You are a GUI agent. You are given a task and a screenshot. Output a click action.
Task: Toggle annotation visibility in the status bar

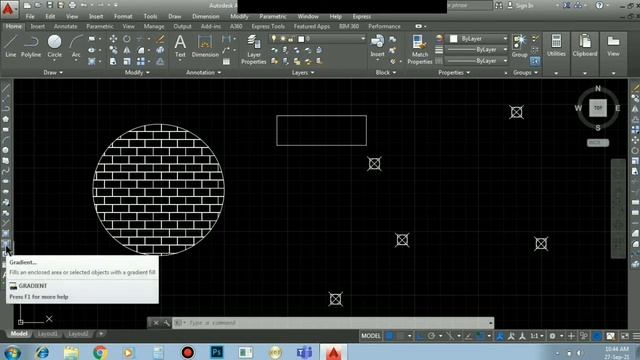(x=500, y=336)
